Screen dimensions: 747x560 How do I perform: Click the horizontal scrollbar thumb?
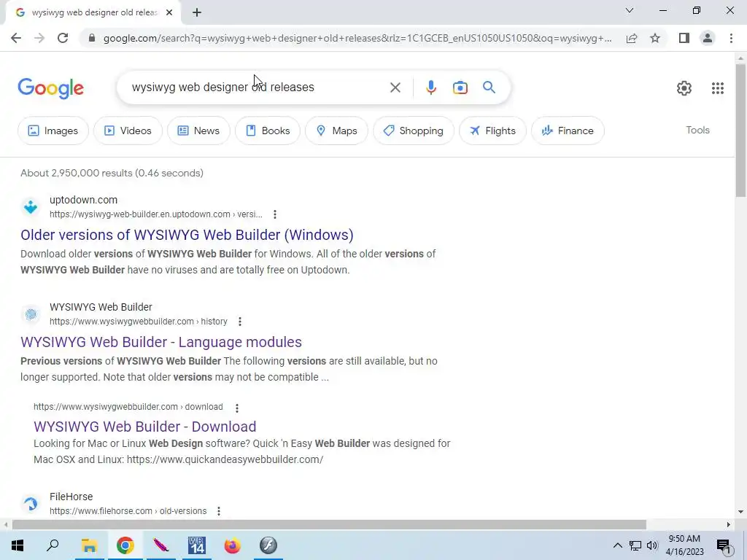point(329,525)
